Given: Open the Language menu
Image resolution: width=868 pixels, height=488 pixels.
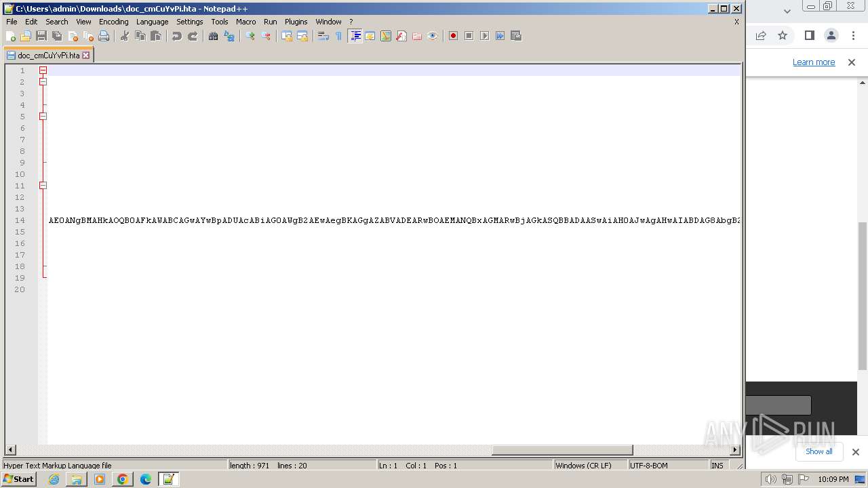Looking at the screenshot, I should click(152, 22).
